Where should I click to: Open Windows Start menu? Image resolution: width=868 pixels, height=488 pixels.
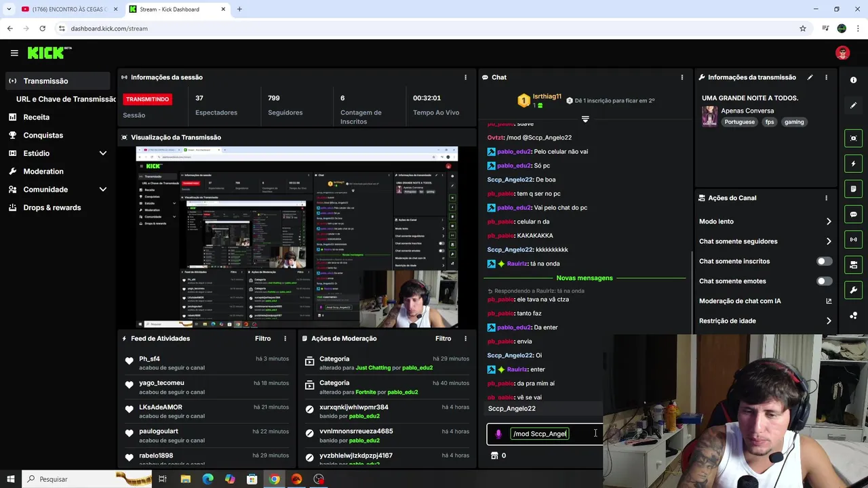click(x=11, y=479)
